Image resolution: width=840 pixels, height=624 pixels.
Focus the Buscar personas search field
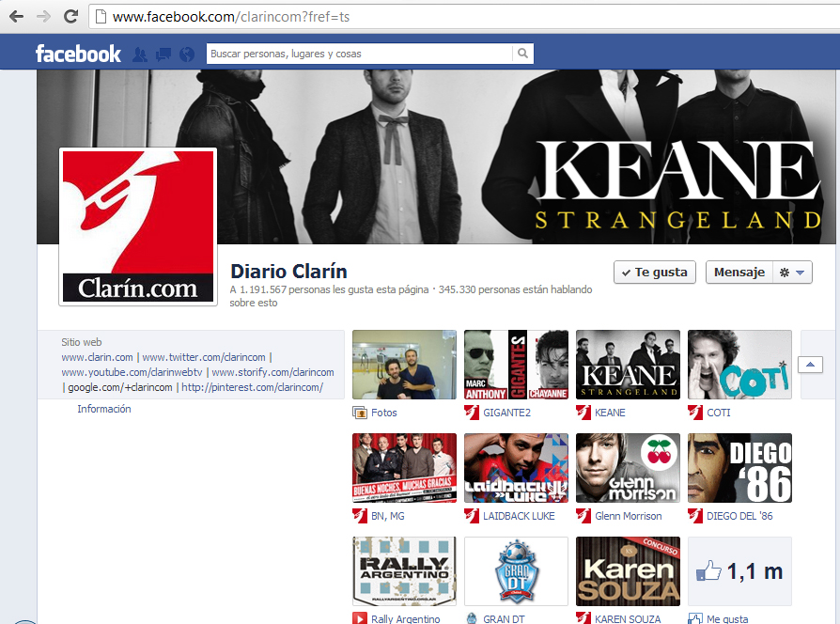(359, 54)
